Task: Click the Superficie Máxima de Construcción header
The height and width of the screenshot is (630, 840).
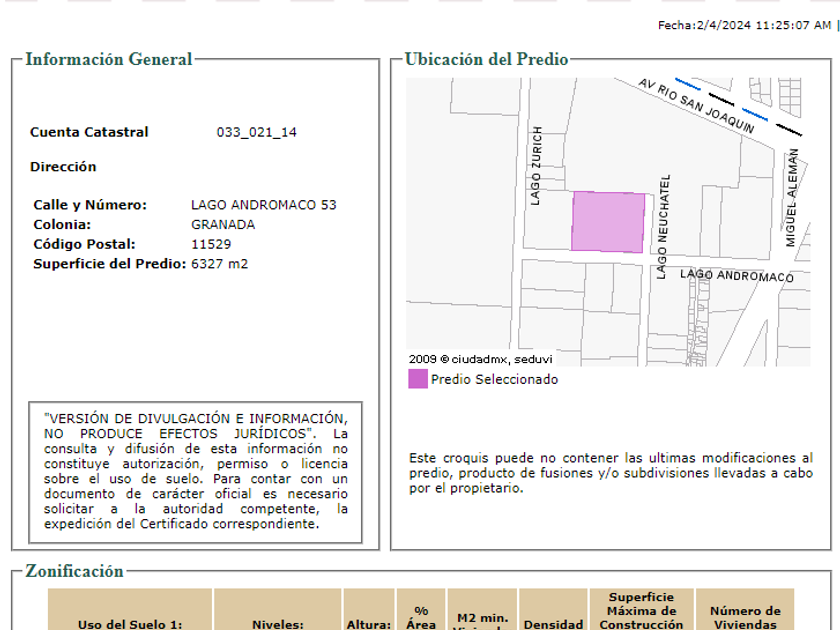Action: 641,610
